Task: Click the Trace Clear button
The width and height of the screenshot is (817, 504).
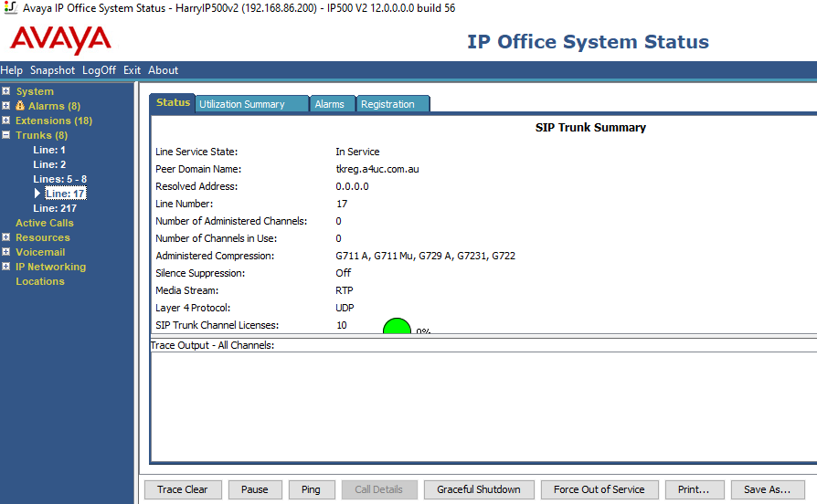Action: [183, 489]
